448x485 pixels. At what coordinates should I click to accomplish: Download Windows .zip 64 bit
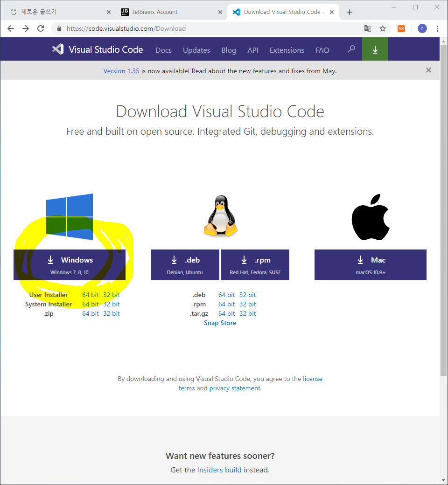coord(91,313)
